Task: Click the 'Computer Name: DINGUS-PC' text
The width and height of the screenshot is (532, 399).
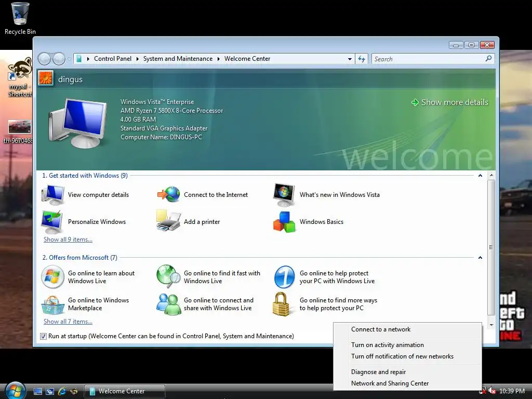Action: 161,137
